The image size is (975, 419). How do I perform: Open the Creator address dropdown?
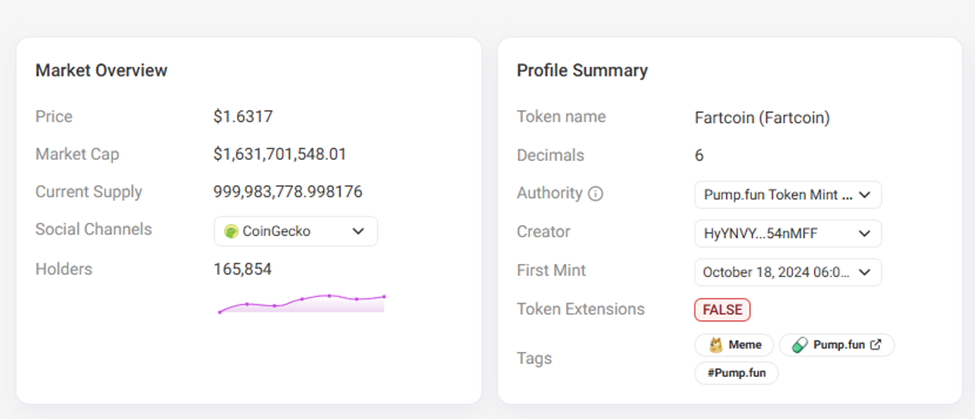(x=788, y=233)
